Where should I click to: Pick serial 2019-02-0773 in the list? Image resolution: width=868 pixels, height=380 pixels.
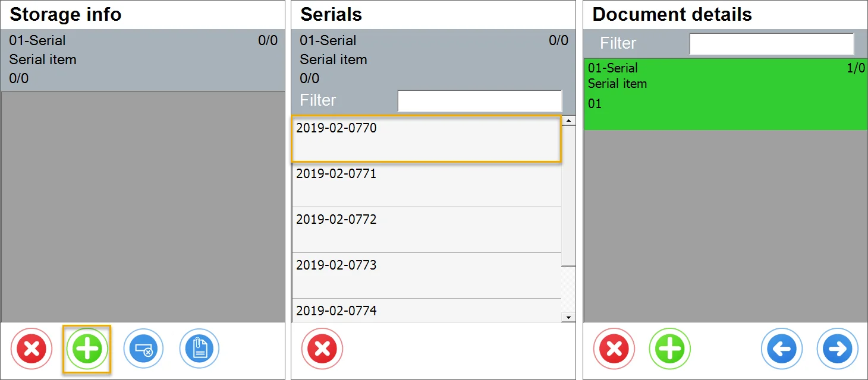point(426,275)
